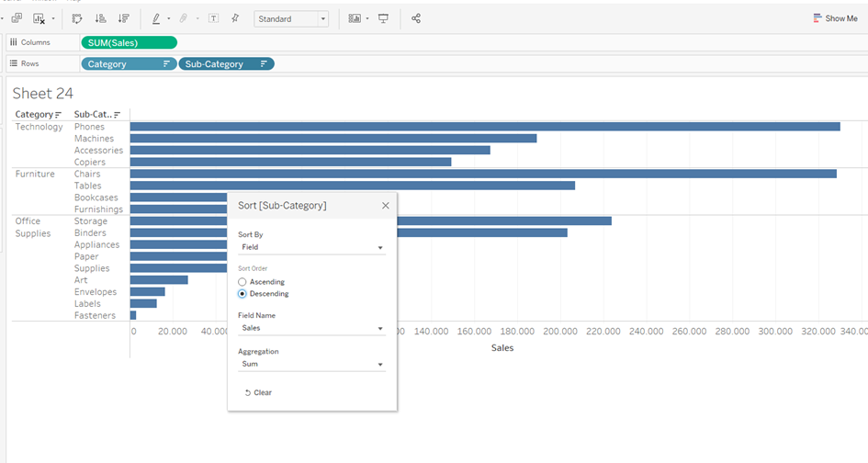Click the Clear button in Sort dialog
The image size is (868, 463).
click(x=258, y=392)
